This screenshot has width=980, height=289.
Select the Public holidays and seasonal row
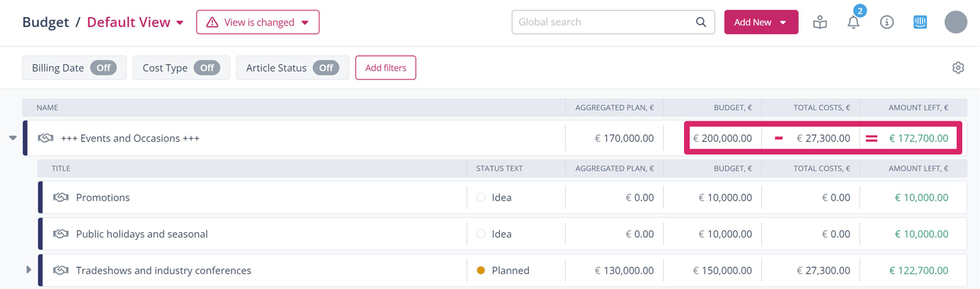coord(142,234)
